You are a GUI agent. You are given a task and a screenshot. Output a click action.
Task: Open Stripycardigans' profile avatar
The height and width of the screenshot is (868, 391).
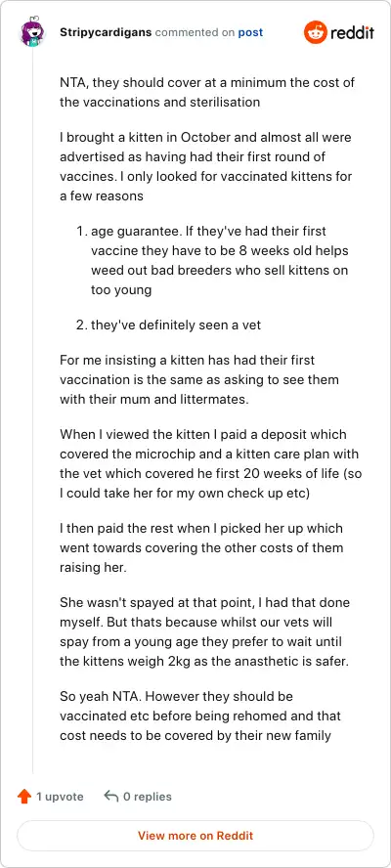pyautogui.click(x=33, y=32)
